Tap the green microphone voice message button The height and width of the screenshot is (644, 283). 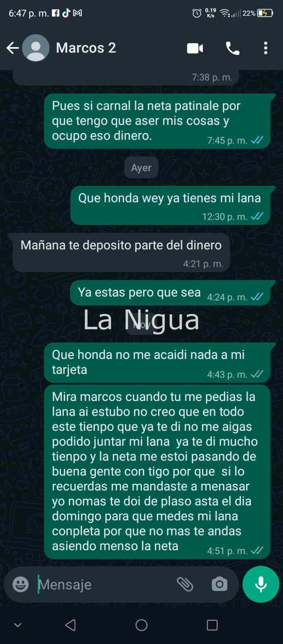[261, 584]
